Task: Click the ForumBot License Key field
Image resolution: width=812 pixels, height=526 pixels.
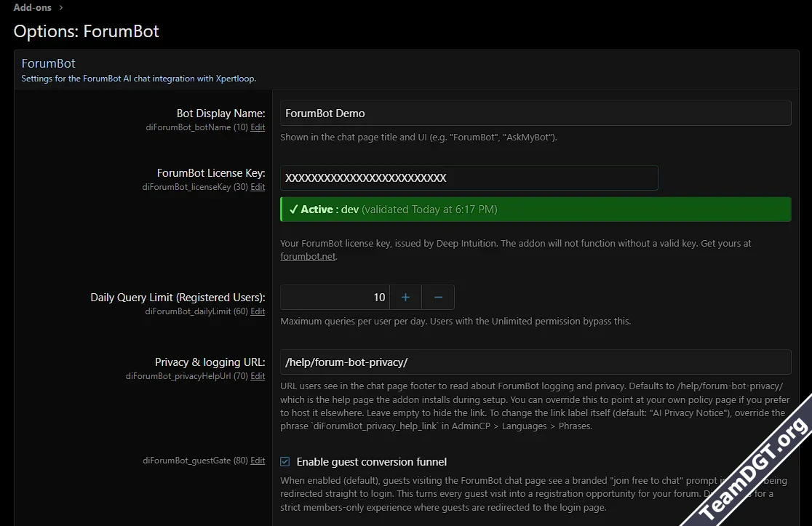Action: click(x=469, y=178)
